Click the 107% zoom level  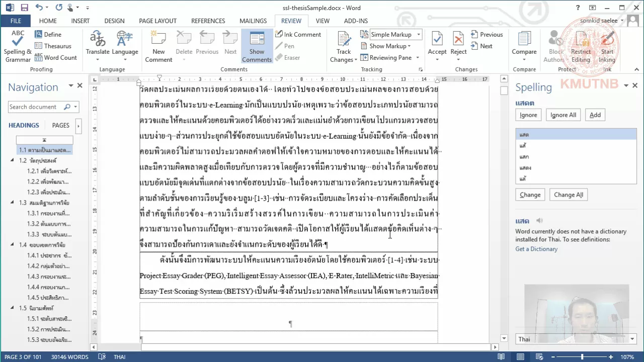627,357
